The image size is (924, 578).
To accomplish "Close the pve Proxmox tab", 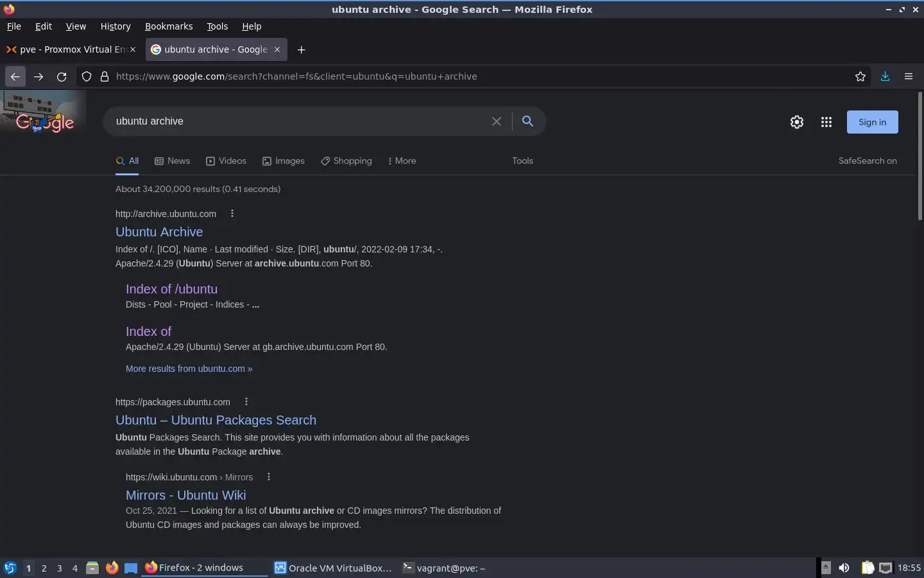I will click(x=133, y=49).
